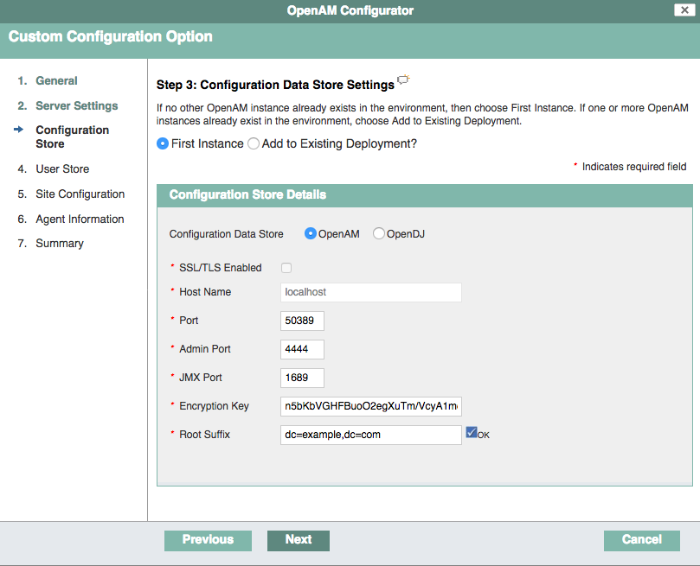
Task: Click the Cancel button
Action: pyautogui.click(x=642, y=541)
